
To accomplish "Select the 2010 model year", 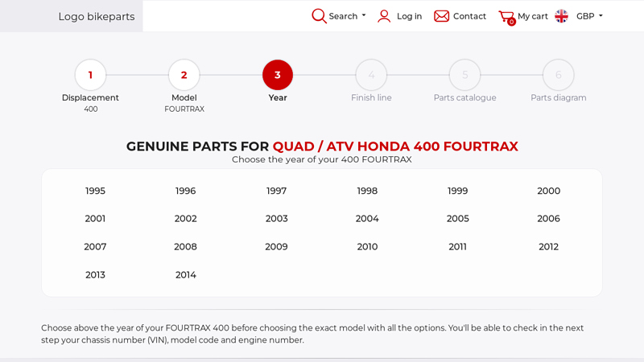I will pyautogui.click(x=367, y=247).
